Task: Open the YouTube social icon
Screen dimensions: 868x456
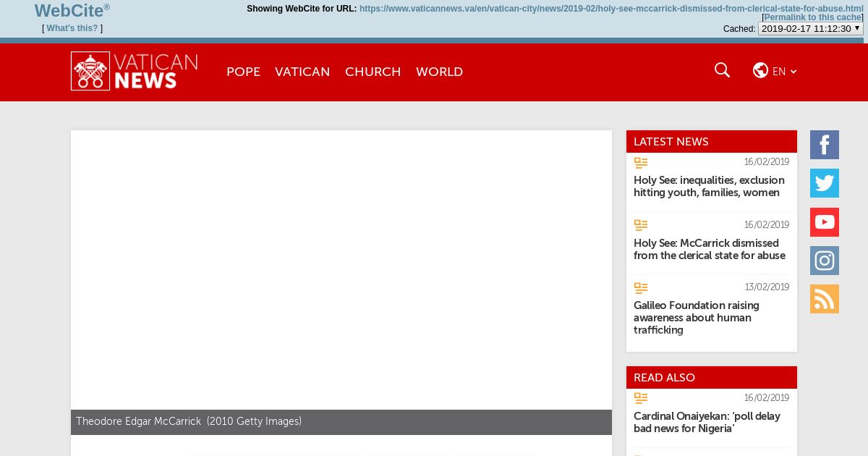Action: (825, 222)
